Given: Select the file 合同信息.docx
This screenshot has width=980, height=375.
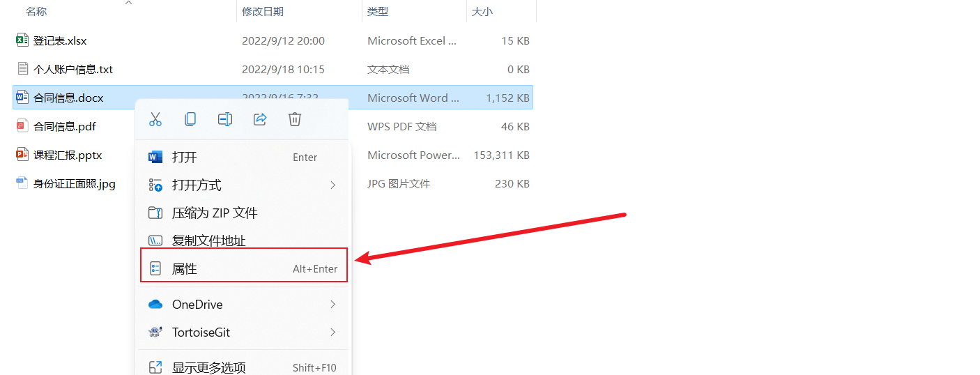Looking at the screenshot, I should pyautogui.click(x=68, y=98).
